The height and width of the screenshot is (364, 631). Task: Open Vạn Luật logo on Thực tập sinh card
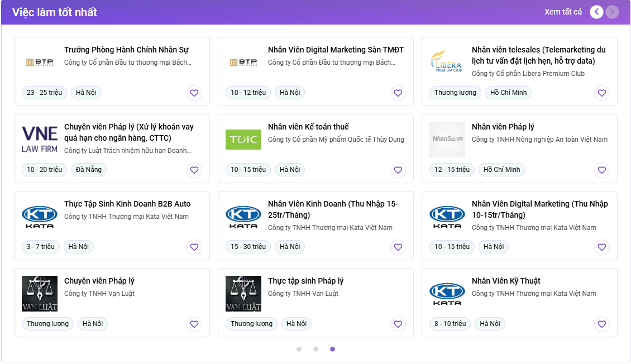(x=243, y=294)
